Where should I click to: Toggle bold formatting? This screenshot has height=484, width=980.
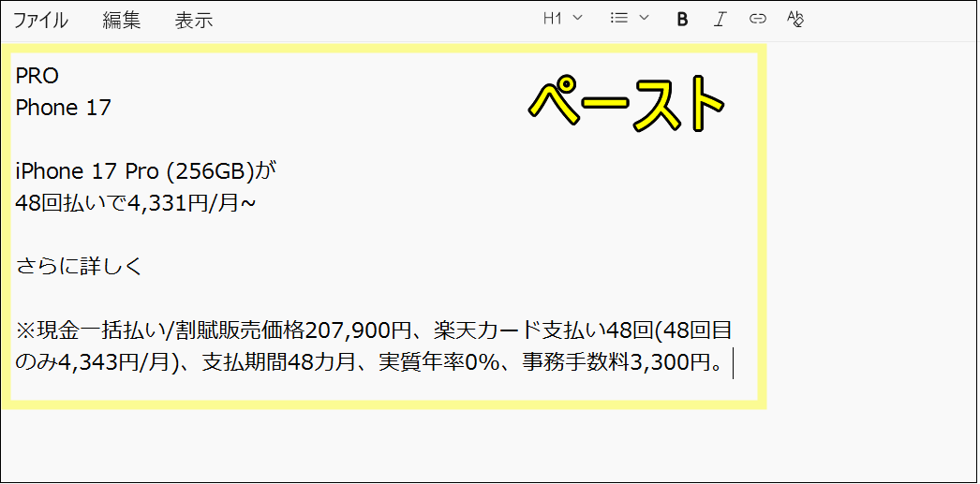(682, 20)
